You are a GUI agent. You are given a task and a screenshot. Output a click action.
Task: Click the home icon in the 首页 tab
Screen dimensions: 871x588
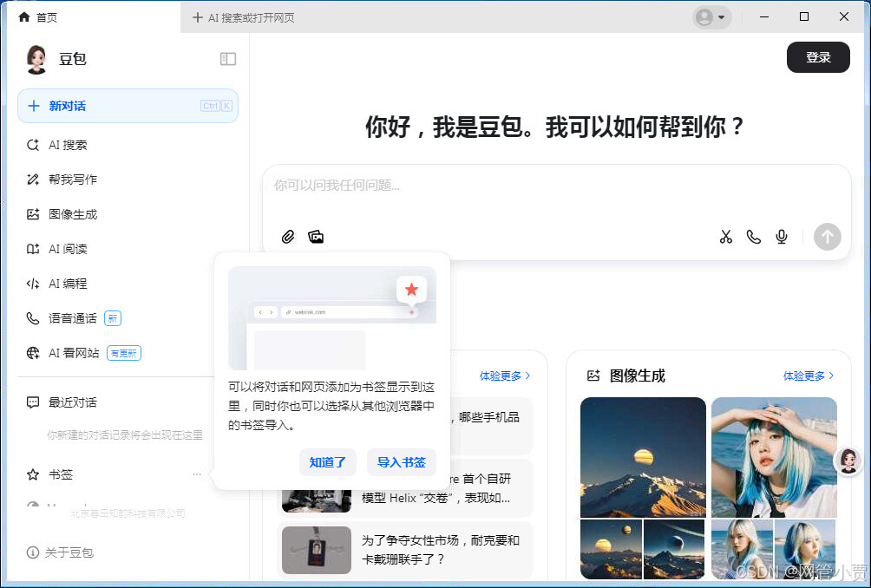pos(24,17)
